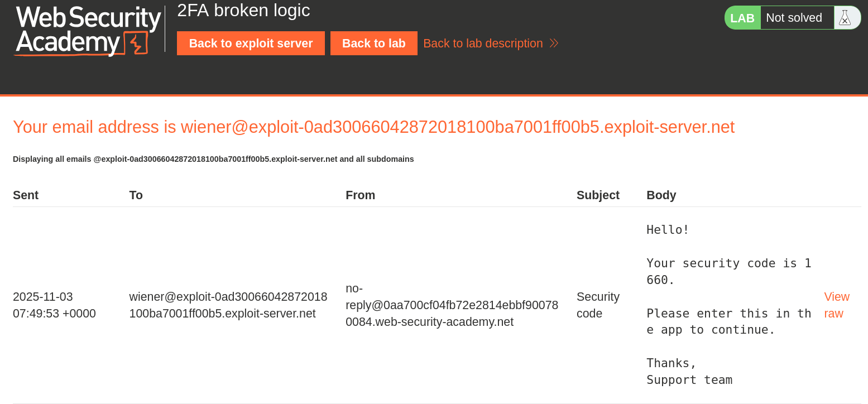Click the flask icon inside the lab status pill
The image size is (868, 404).
[x=845, y=17]
